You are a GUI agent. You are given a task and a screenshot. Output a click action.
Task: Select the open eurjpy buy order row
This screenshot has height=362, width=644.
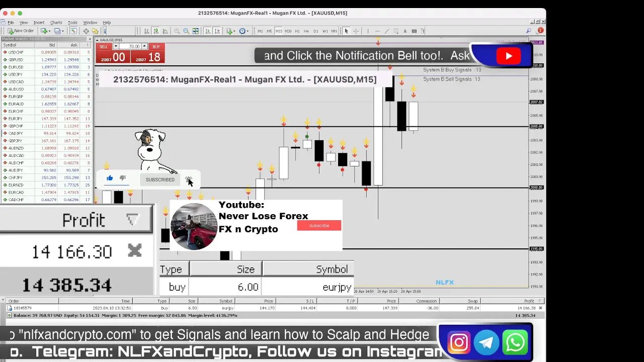click(x=274, y=308)
